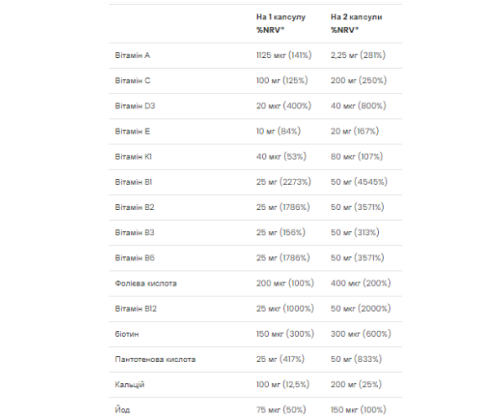Select the Вітамін К1 row label
The width and height of the screenshot is (504, 420).
[134, 156]
